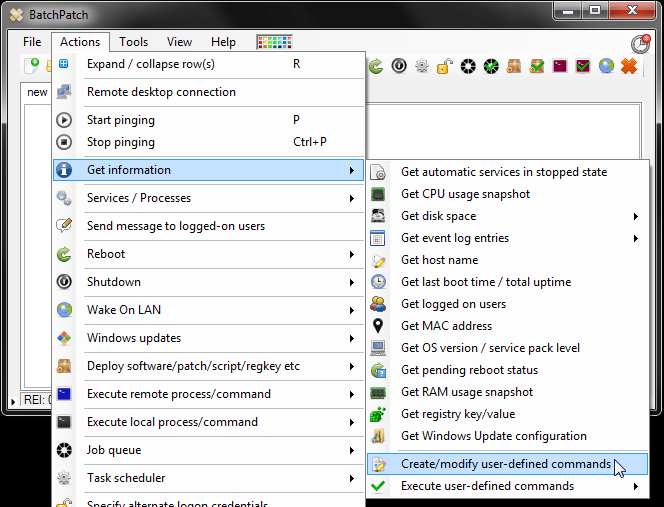The height and width of the screenshot is (507, 664).
Task: Expand the Windows updates submenu
Action: point(208,338)
